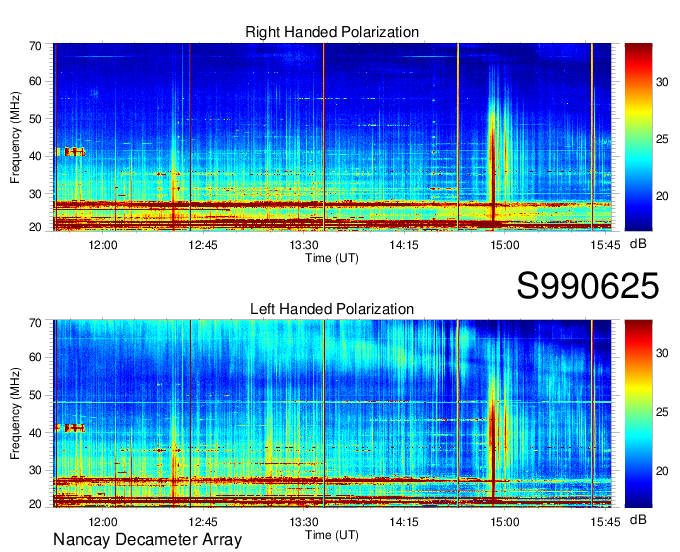The image size is (680, 552).
Task: Click the 14:15 tick of Right Handed plot
Action: point(404,245)
